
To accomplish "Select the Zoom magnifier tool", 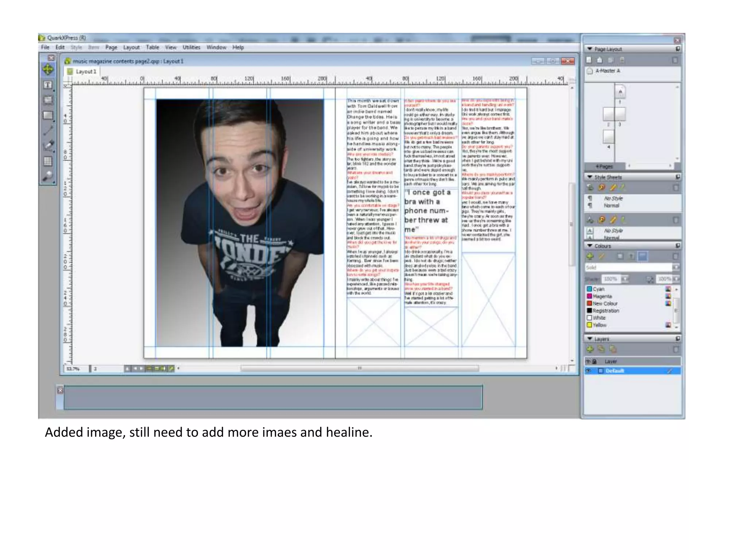I will tap(48, 176).
